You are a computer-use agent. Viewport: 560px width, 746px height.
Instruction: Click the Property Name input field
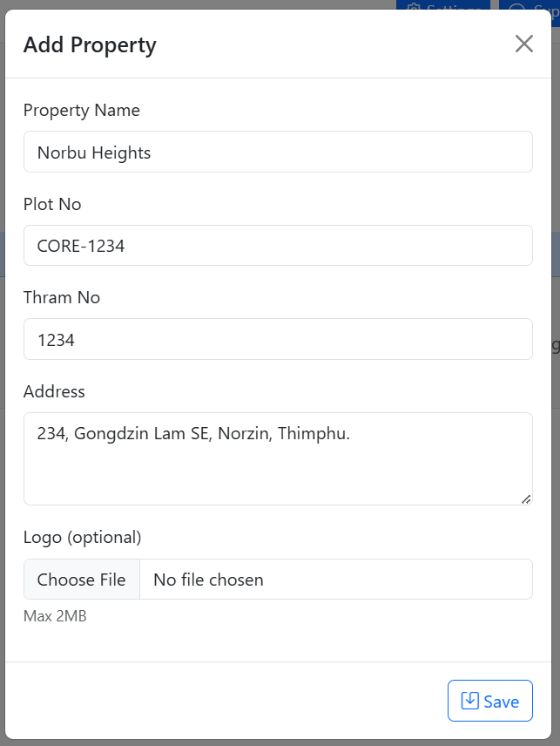278,153
